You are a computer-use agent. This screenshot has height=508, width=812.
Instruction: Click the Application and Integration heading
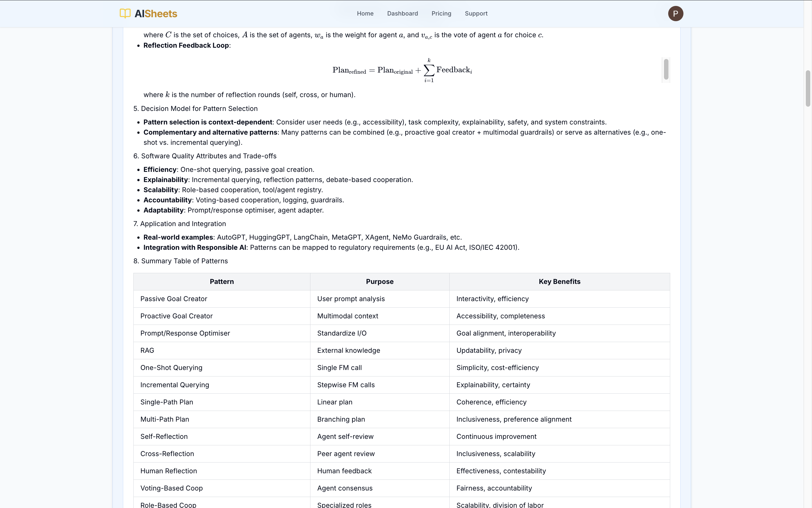coord(180,224)
